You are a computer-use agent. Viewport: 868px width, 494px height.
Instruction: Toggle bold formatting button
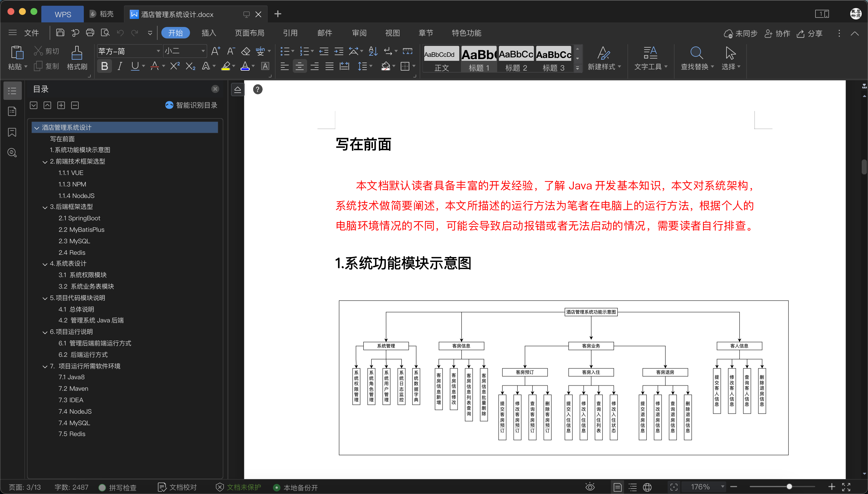coord(104,66)
